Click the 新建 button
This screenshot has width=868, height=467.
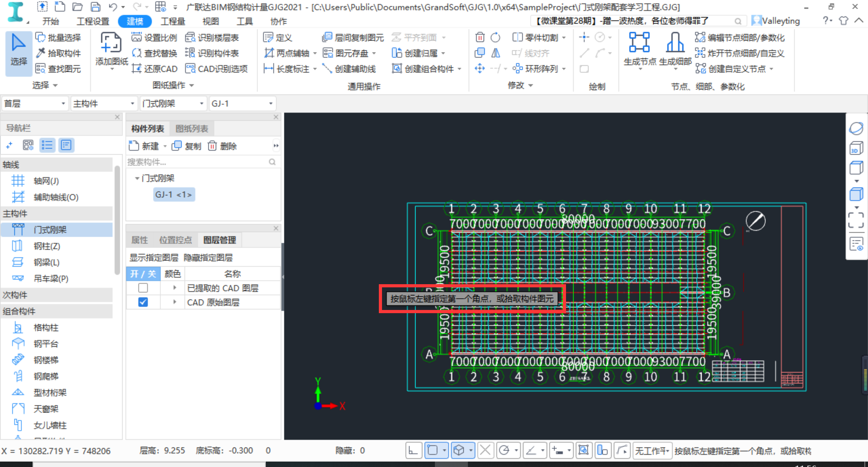pos(145,146)
